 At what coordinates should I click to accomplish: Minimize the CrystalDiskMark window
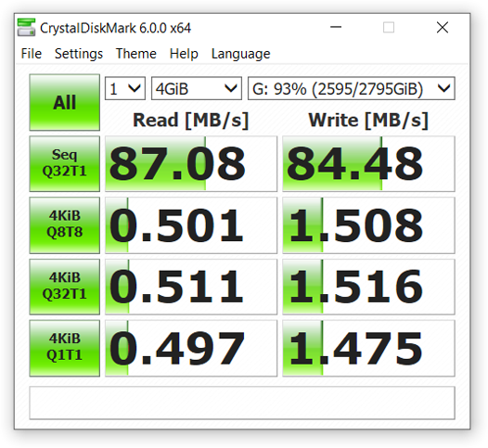pos(336,28)
